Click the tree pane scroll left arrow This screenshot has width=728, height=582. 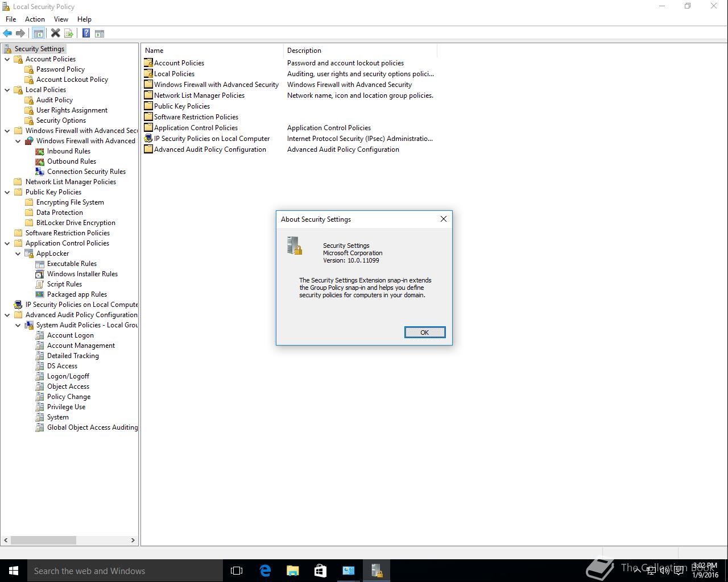6,540
